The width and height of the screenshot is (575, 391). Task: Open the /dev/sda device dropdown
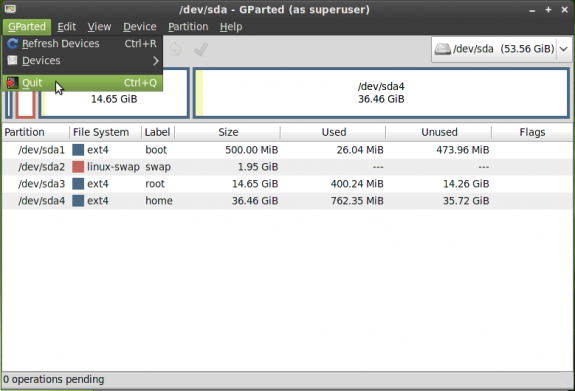click(x=502, y=49)
